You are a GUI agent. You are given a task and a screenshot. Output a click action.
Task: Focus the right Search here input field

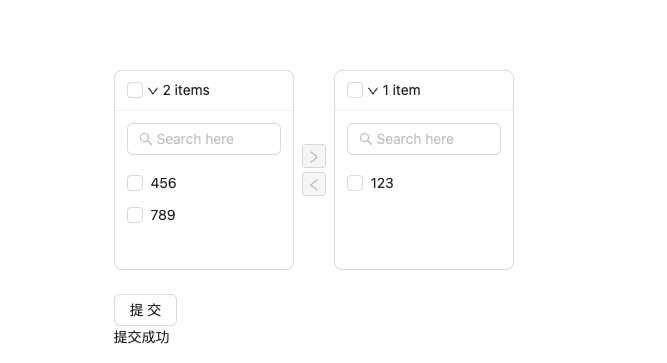click(x=424, y=139)
